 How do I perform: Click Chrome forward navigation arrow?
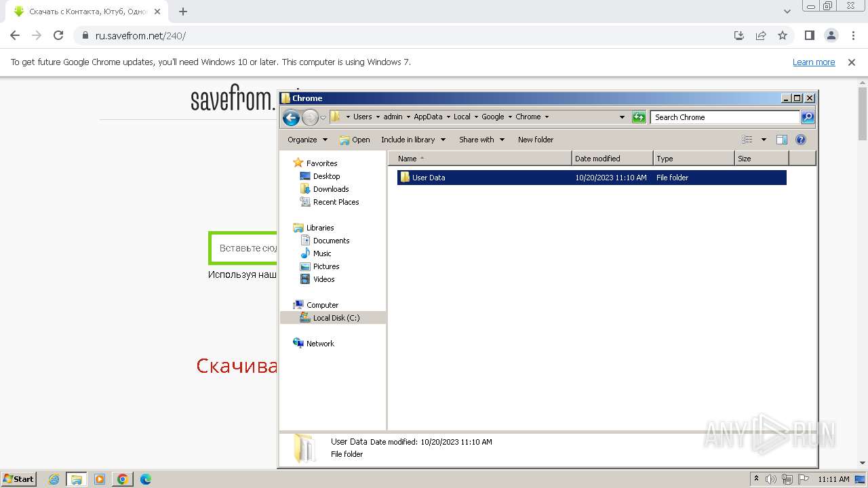(37, 35)
